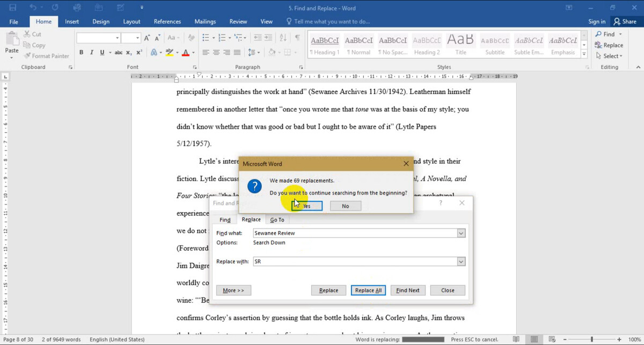644x345 pixels.
Task: Click the Subscript icon
Action: coord(129,53)
